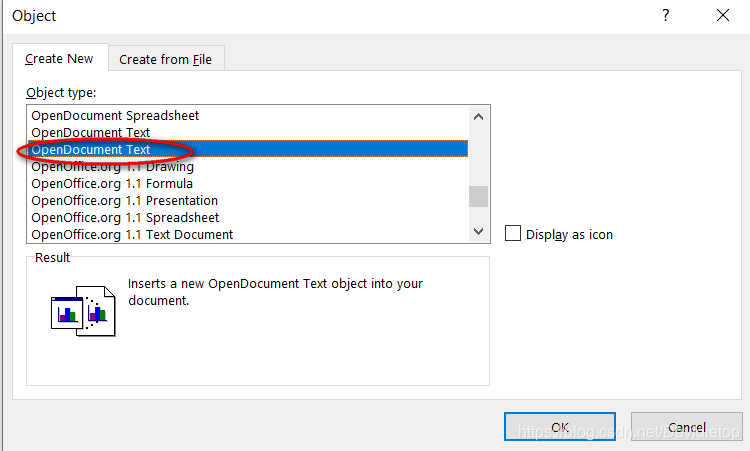The height and width of the screenshot is (451, 750).
Task: Select the highlighted OpenDocument Text entry
Action: (x=248, y=149)
